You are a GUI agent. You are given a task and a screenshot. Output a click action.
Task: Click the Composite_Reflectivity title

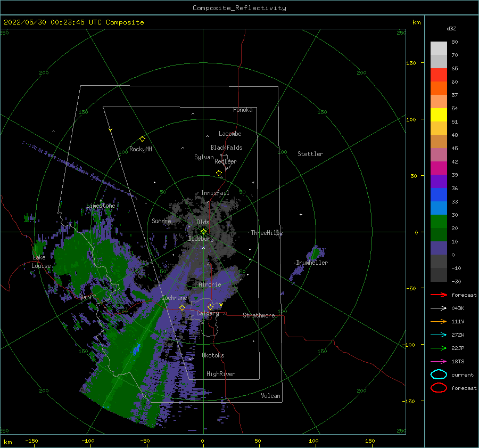[239, 8]
